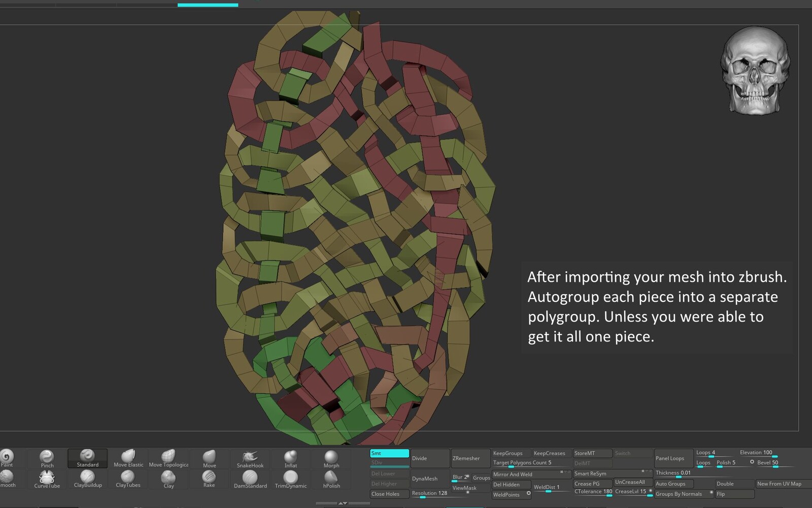Click Del Hidden
This screenshot has height=508, width=812.
(x=512, y=485)
